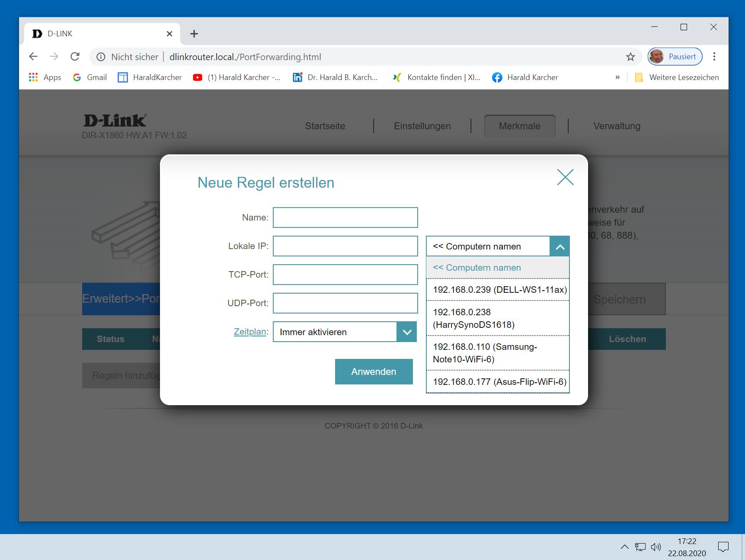Close the D-LINK browser tab
The image size is (745, 560).
click(169, 34)
